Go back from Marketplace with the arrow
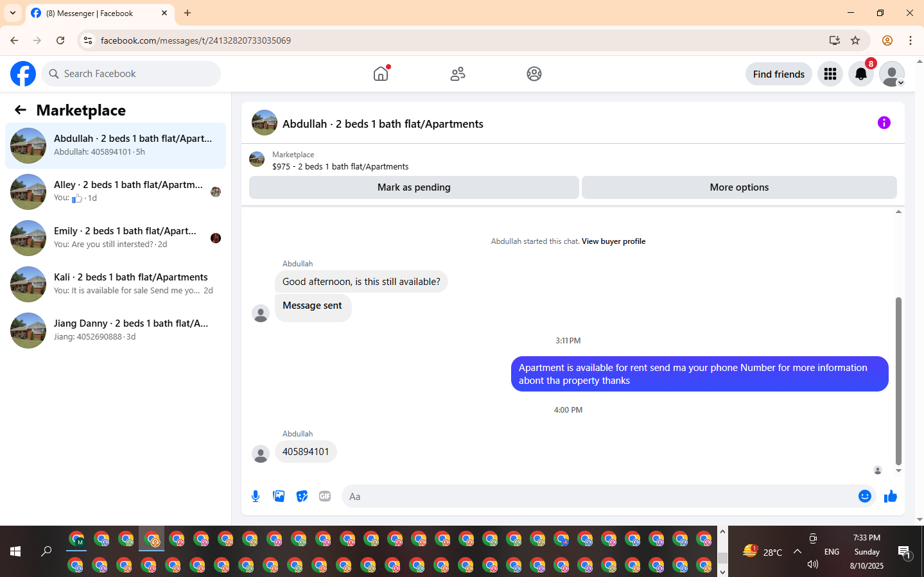This screenshot has height=577, width=924. coord(21,110)
